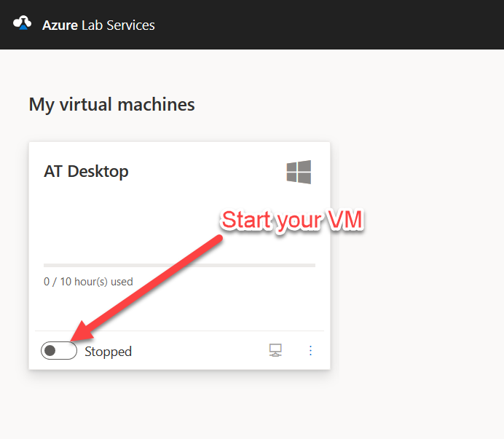Toggle the AT Desktop VM power switch on
This screenshot has width=504, height=439.
(x=59, y=351)
